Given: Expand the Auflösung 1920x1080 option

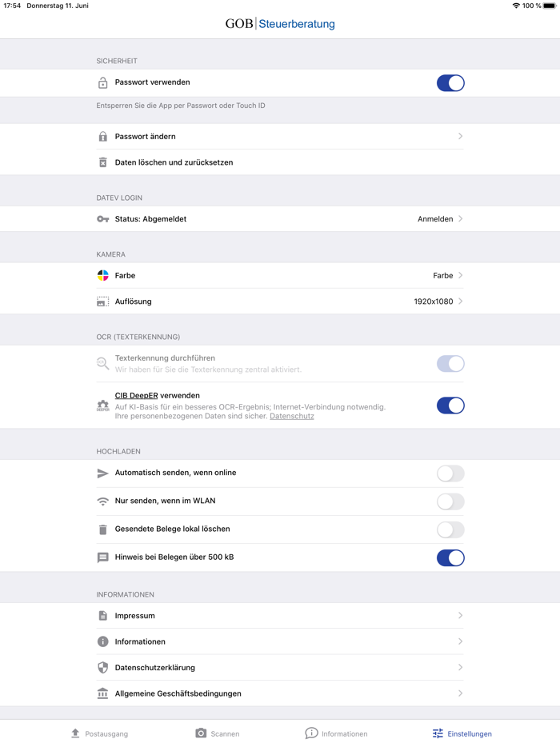Looking at the screenshot, I should pyautogui.click(x=438, y=302).
